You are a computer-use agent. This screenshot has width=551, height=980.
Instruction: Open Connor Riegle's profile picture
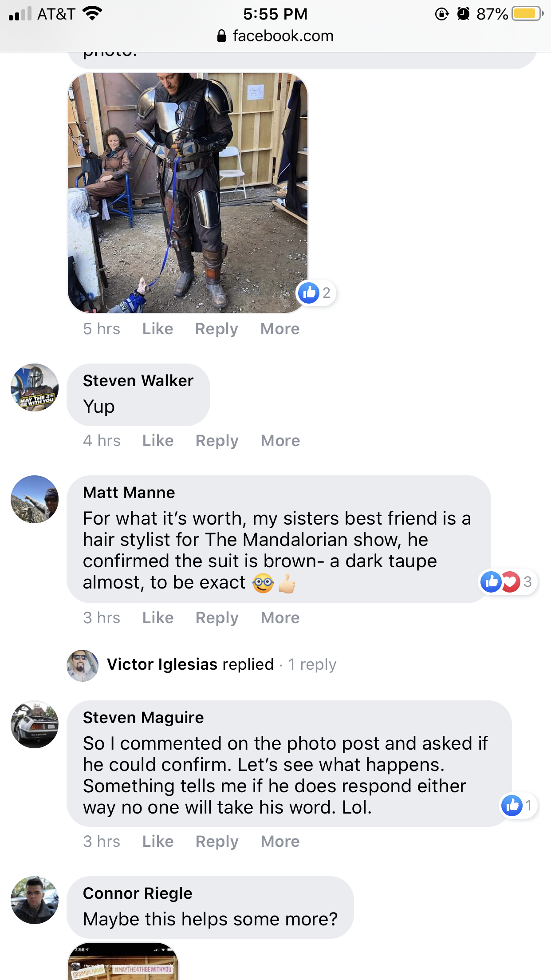click(x=35, y=900)
